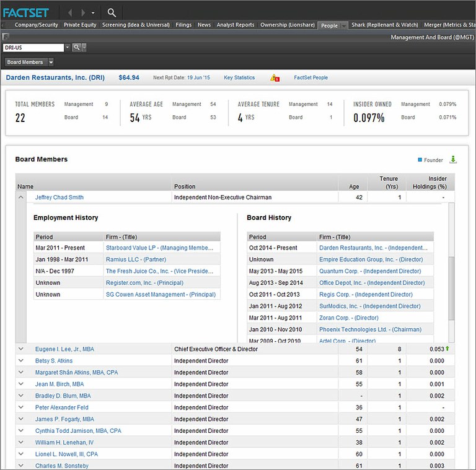Expand the Margaret Shân Atkins row
Image resolution: width=476 pixels, height=470 pixels.
pyautogui.click(x=20, y=372)
